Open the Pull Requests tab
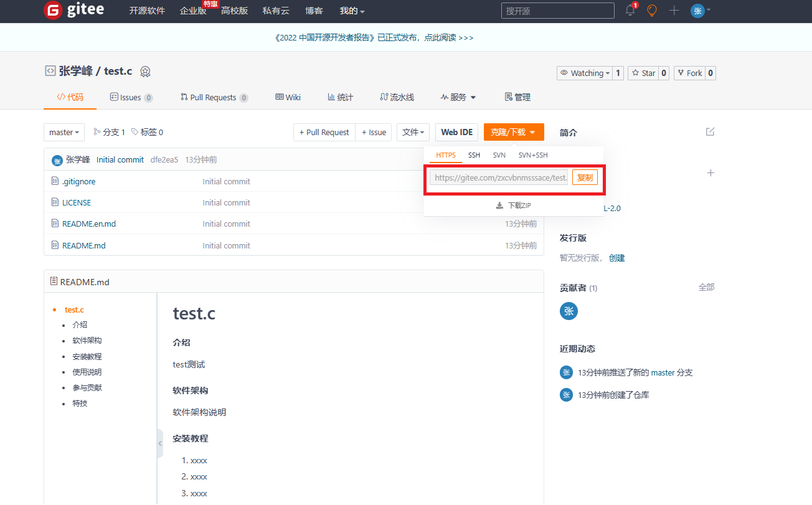 pyautogui.click(x=214, y=97)
